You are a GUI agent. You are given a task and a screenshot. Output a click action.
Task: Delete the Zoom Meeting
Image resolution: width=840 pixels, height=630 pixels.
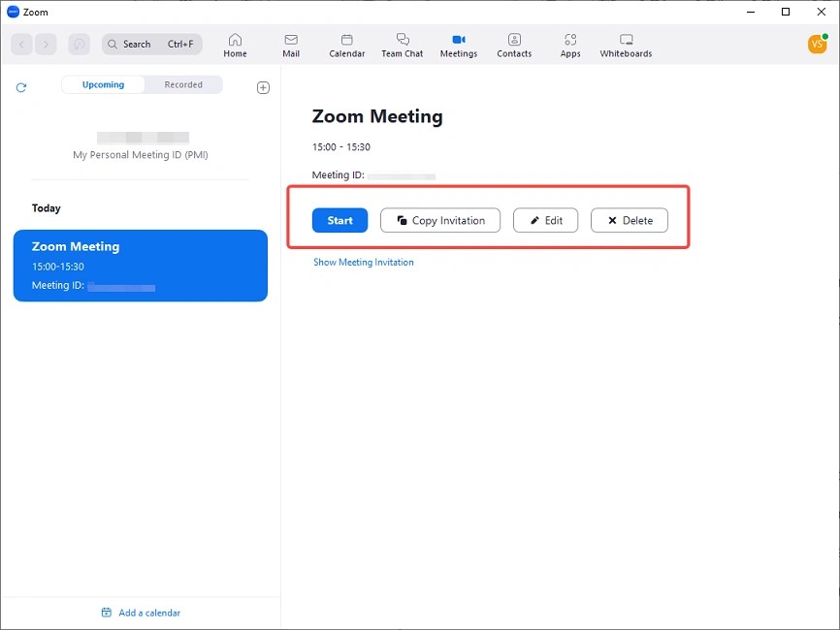(629, 220)
